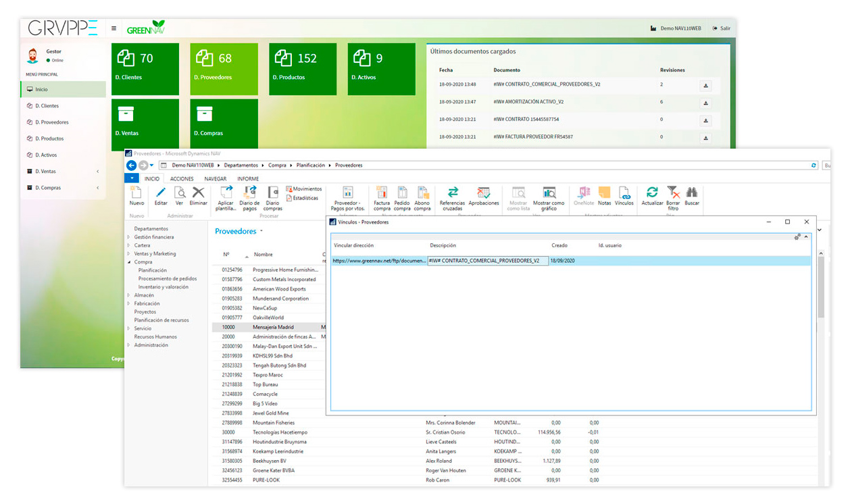Open Procesamiento de pedidos tree item
This screenshot has width=848, height=504.
point(168,278)
